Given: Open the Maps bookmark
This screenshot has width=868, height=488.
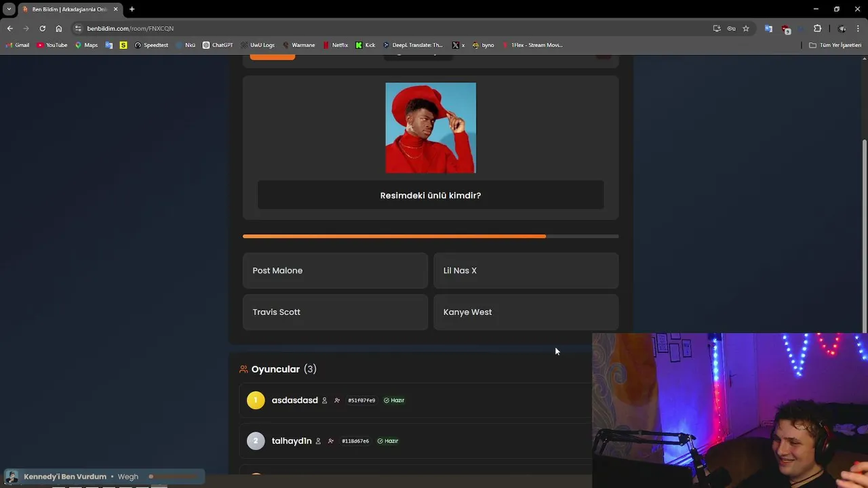Looking at the screenshot, I should pos(86,45).
